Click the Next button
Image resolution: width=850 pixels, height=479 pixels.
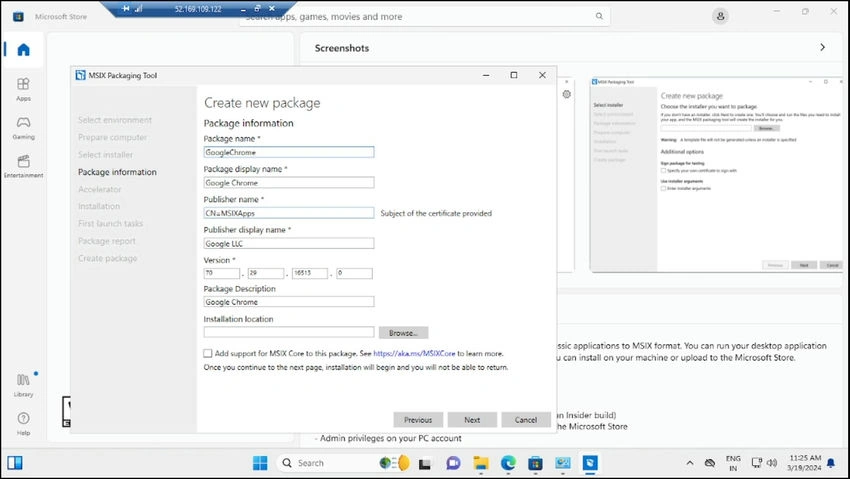472,420
